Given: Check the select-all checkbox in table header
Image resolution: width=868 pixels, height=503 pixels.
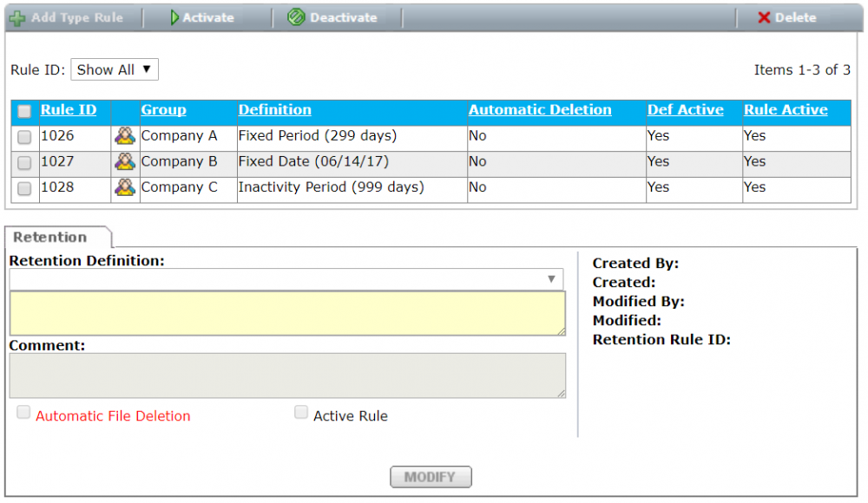Looking at the screenshot, I should click(24, 111).
